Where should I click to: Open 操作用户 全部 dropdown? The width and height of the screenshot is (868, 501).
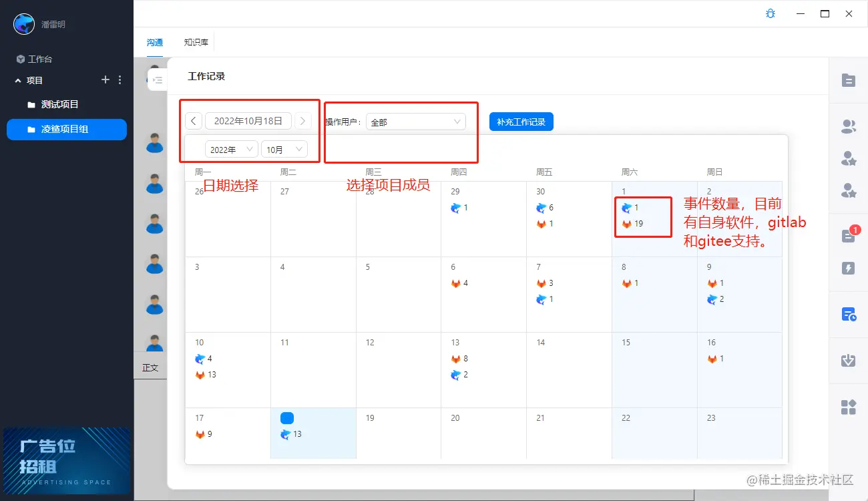click(x=416, y=122)
